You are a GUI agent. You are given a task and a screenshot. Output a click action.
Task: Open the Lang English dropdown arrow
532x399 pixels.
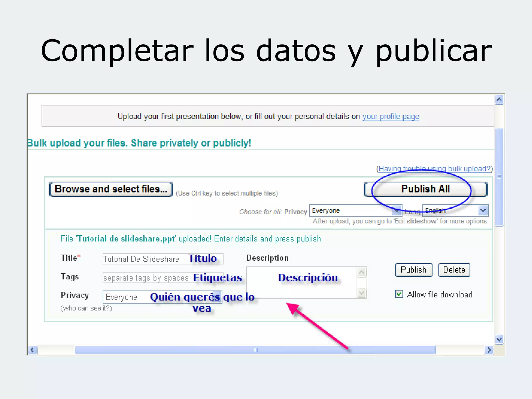click(x=483, y=210)
